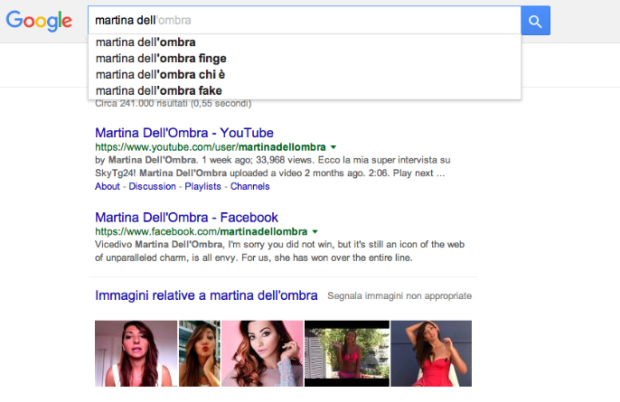Expand dropdown arrow beside facebook.com URL
Screen dimensions: 620x402
[315, 232]
